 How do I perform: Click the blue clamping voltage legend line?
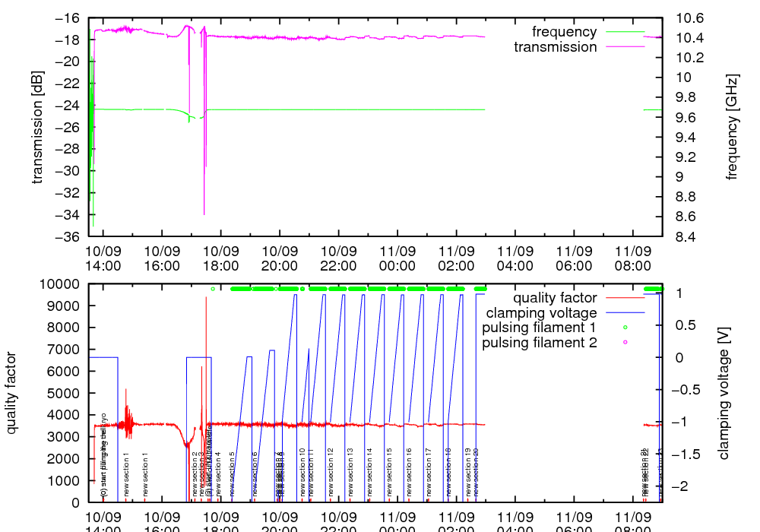coord(624,313)
